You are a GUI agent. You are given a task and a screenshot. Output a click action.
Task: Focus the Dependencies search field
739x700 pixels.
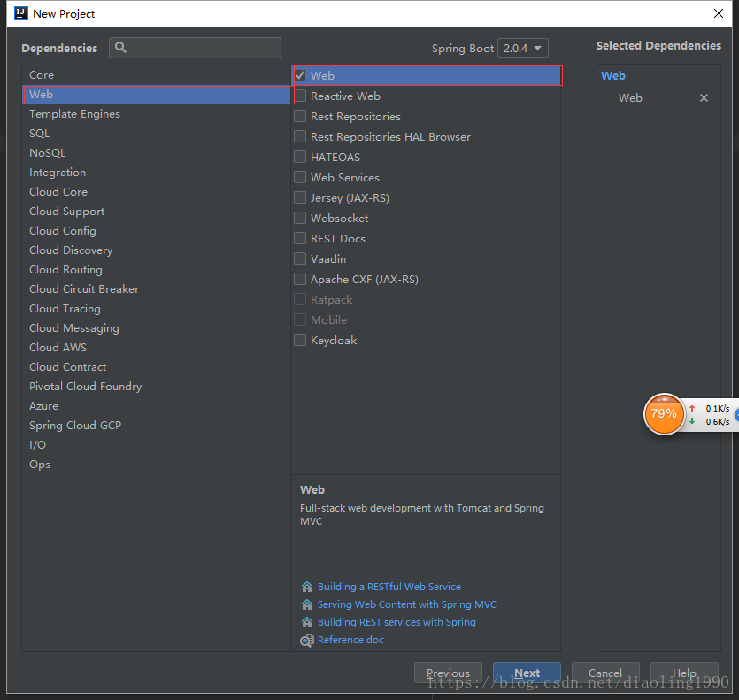tap(195, 48)
